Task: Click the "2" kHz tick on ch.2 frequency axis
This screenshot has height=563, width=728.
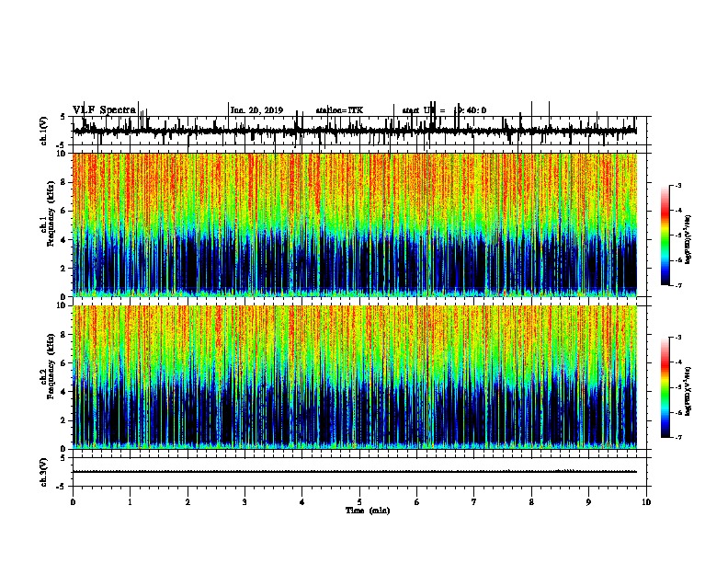Action: tap(64, 420)
